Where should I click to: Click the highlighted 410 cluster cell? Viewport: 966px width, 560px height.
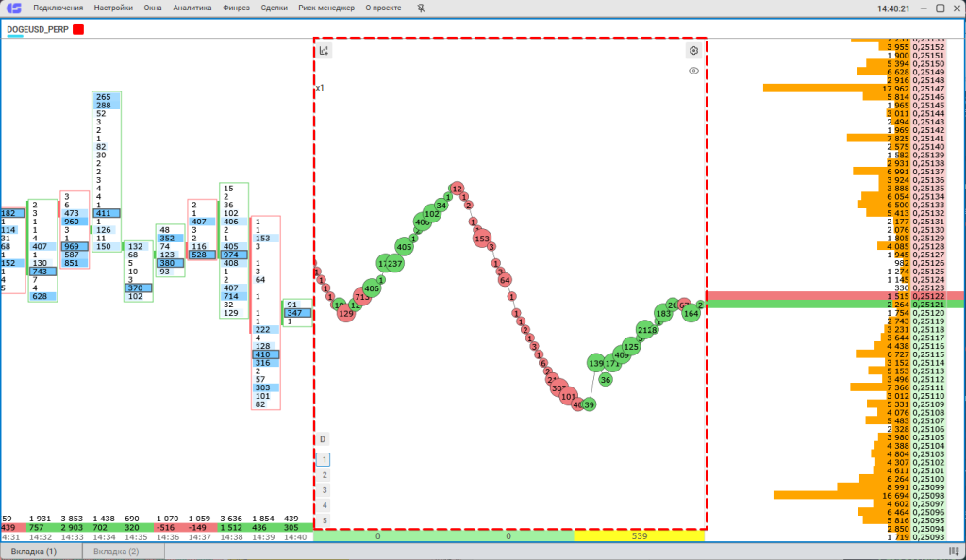pyautogui.click(x=265, y=354)
